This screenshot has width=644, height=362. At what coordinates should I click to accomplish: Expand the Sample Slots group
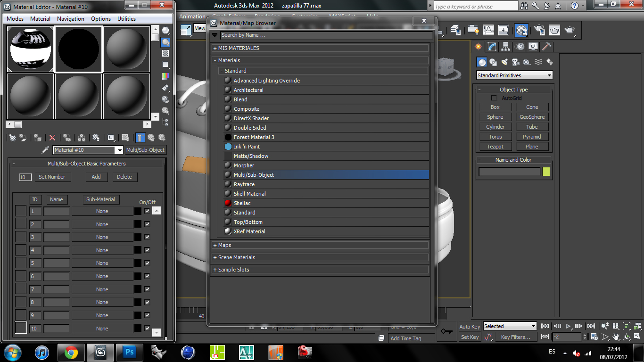tap(321, 270)
